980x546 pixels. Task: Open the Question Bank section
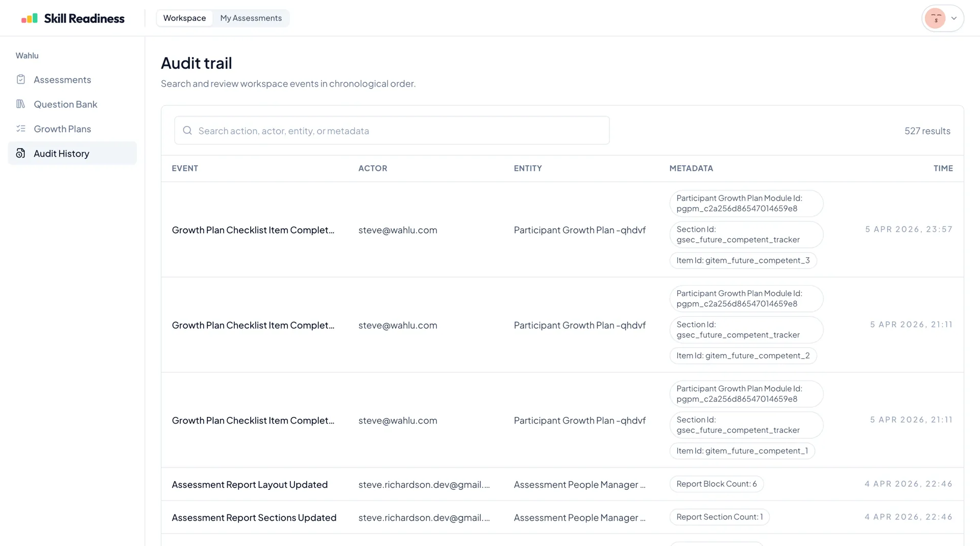pyautogui.click(x=65, y=104)
